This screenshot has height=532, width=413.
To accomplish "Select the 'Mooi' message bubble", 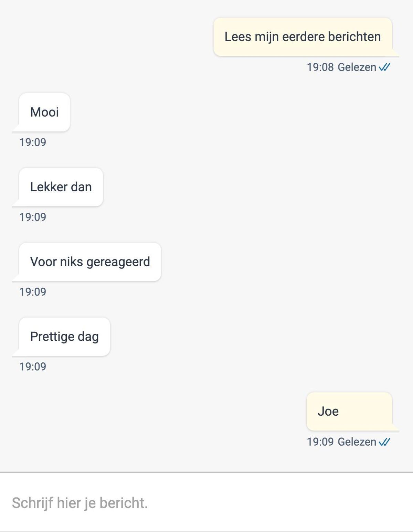I will pos(44,112).
